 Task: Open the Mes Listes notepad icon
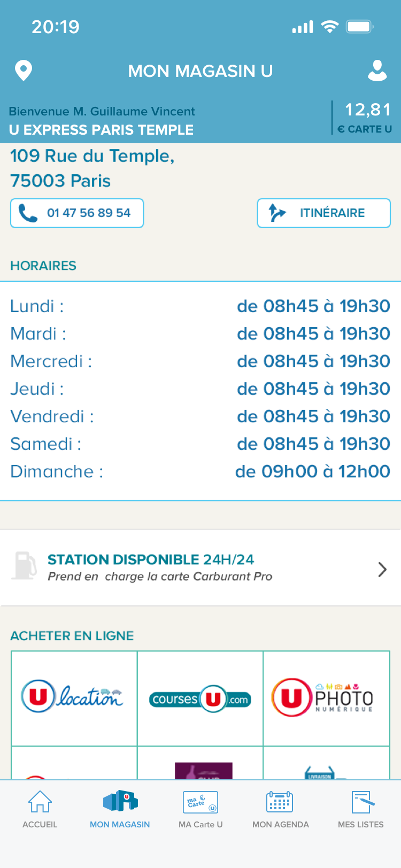pyautogui.click(x=362, y=802)
